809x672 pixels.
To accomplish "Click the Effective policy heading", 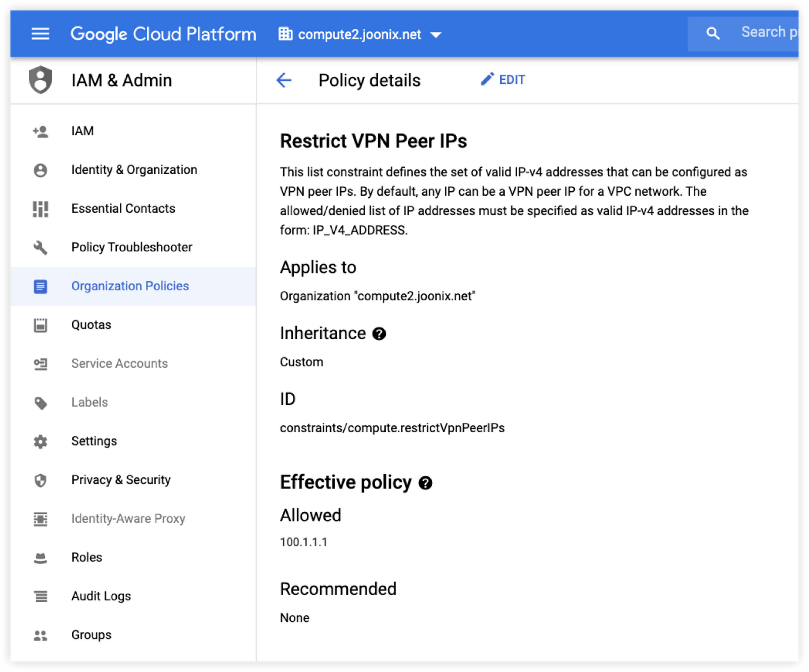I will click(x=346, y=482).
